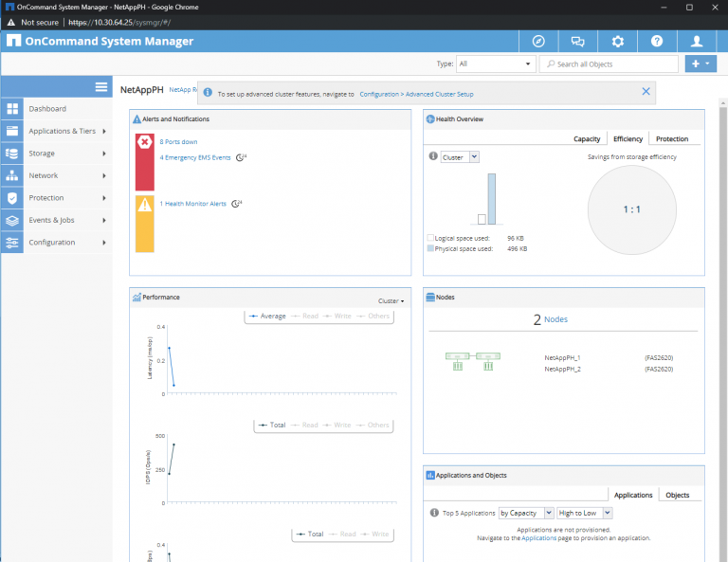Screen dimensions: 728x562
Task: Click the Search all Objects field
Action: coord(609,64)
